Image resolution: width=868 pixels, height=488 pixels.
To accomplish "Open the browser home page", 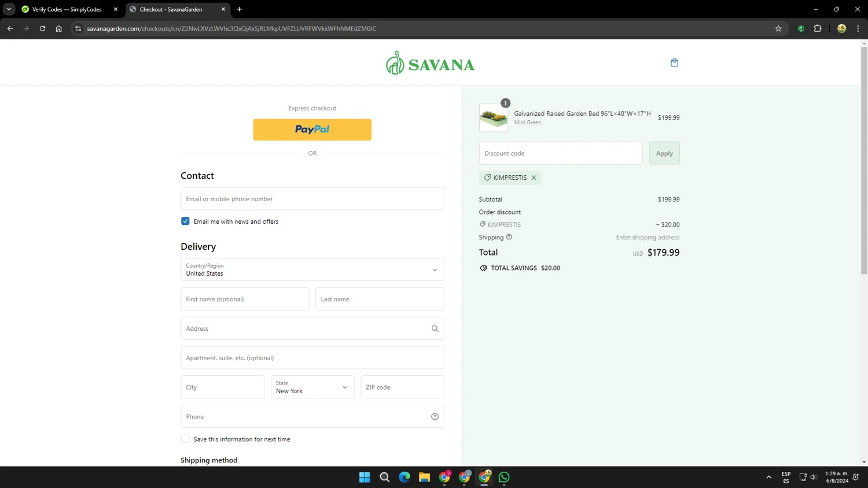I will click(x=58, y=28).
